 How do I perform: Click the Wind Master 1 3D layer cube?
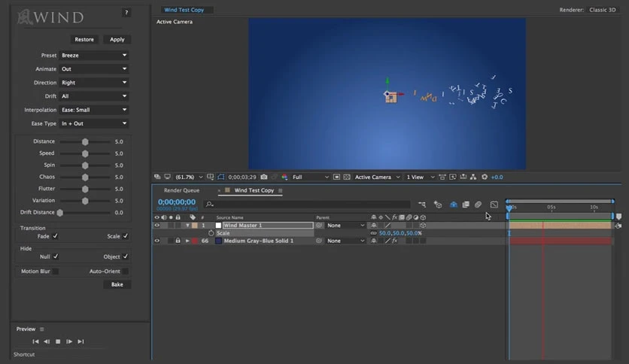[423, 226]
